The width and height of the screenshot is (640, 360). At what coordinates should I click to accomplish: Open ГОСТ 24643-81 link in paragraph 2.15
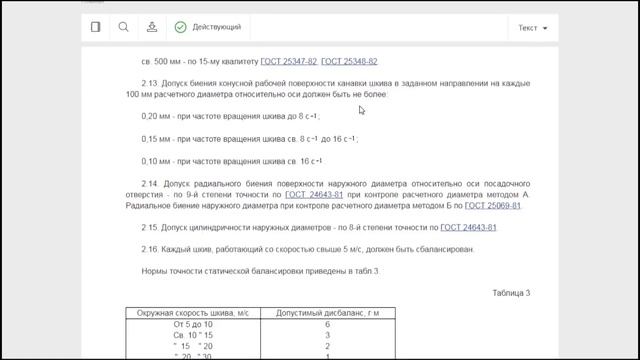pyautogui.click(x=468, y=227)
